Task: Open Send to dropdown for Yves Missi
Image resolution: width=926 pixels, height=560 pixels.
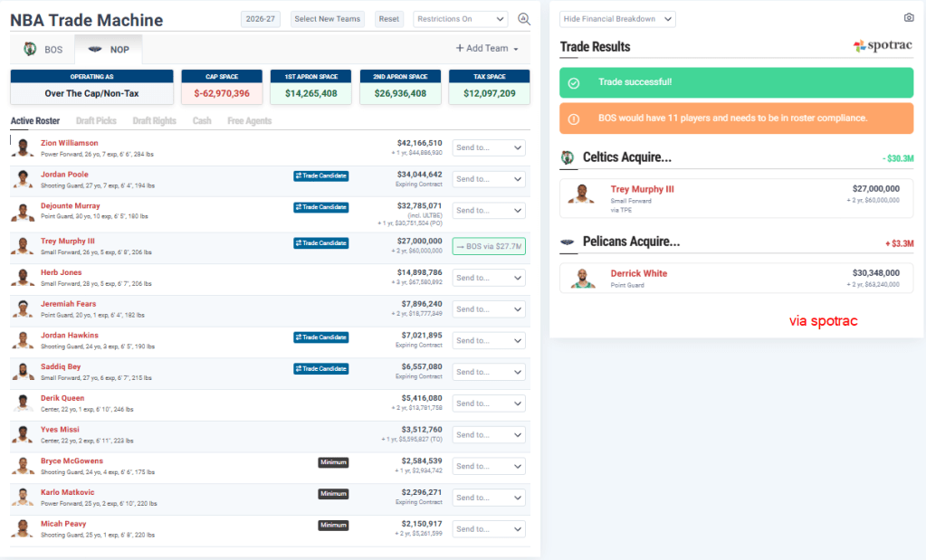Action: 489,434
